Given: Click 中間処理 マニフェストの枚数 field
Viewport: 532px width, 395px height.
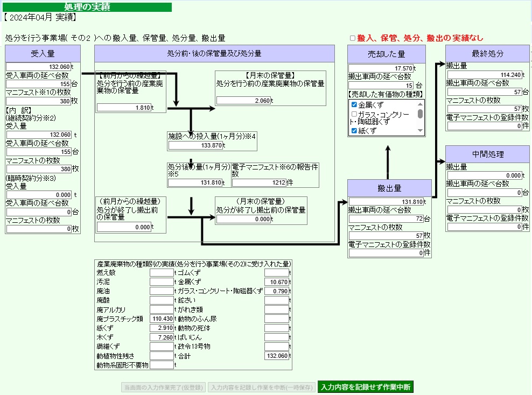Looking at the screenshot, I should (485, 210).
